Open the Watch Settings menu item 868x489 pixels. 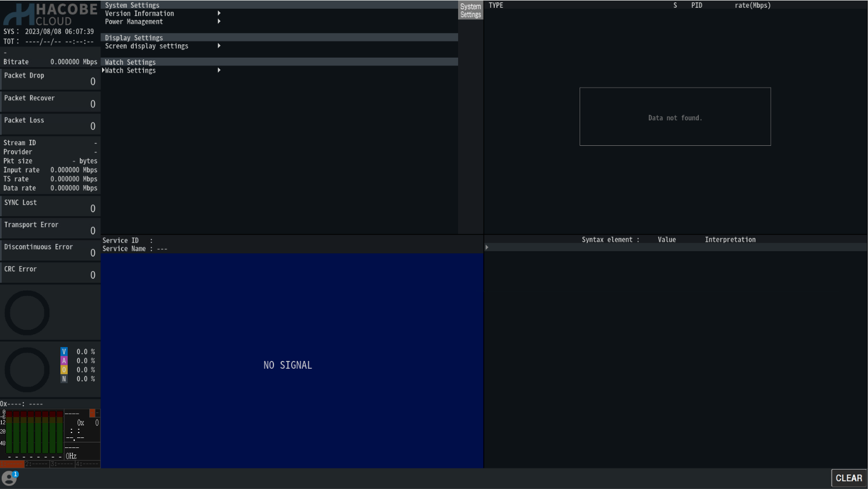[x=130, y=70]
